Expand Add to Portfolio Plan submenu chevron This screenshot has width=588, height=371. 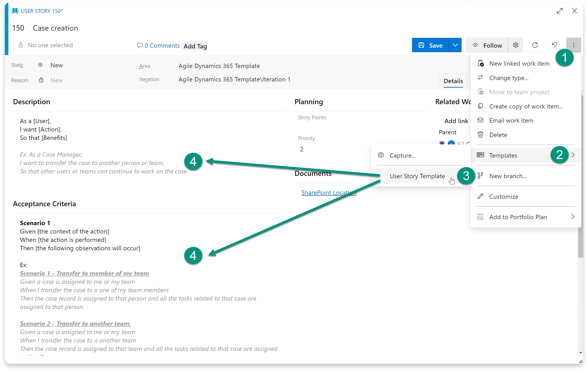[x=573, y=217]
